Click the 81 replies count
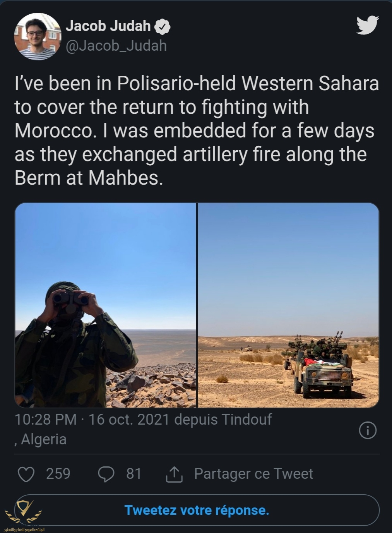This screenshot has height=533, width=392. pos(134,474)
